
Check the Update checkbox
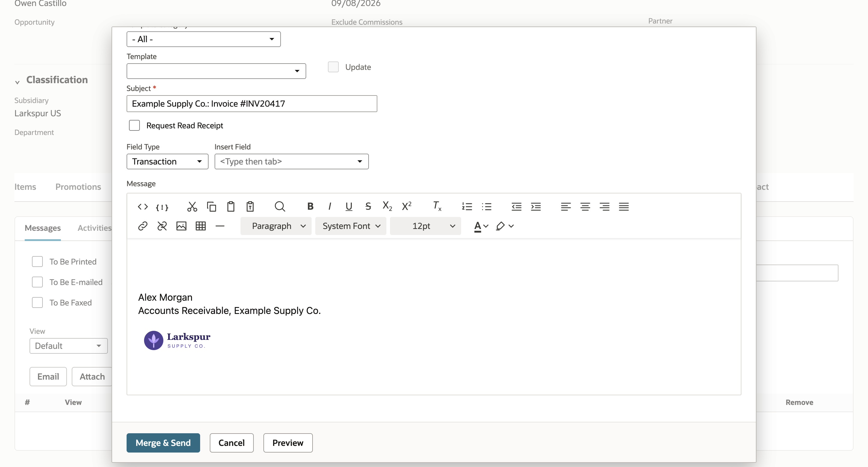(333, 67)
